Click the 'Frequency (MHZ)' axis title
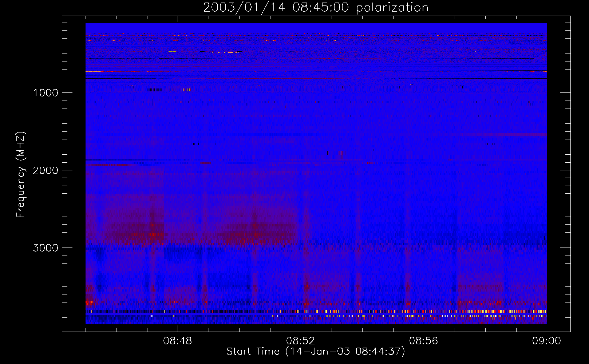589x364 pixels. (21, 174)
